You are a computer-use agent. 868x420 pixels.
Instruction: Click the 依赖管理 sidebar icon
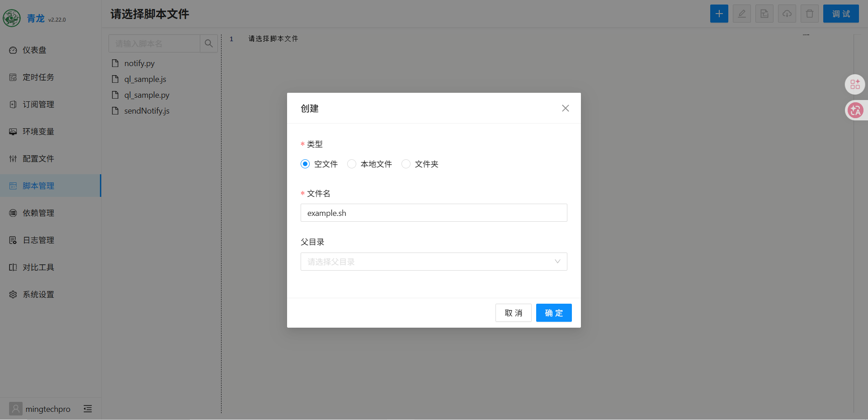13,213
